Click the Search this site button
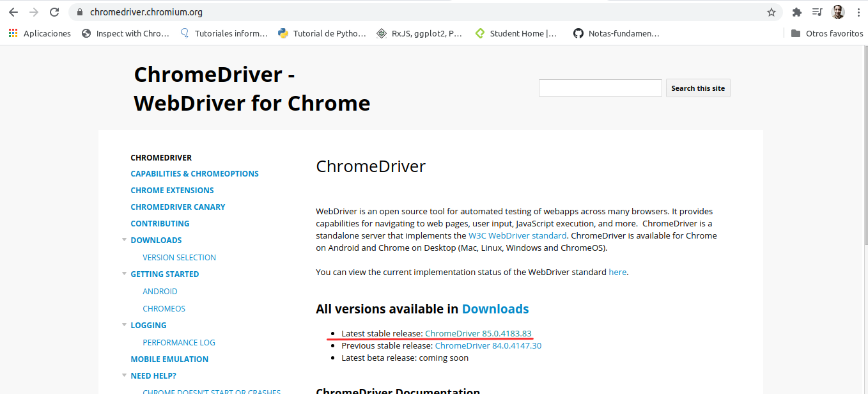 point(698,88)
